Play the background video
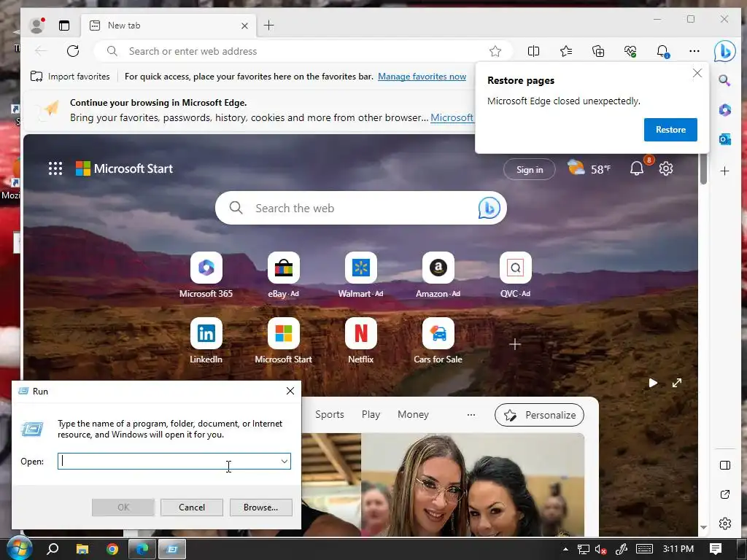This screenshot has width=747, height=560. (653, 383)
